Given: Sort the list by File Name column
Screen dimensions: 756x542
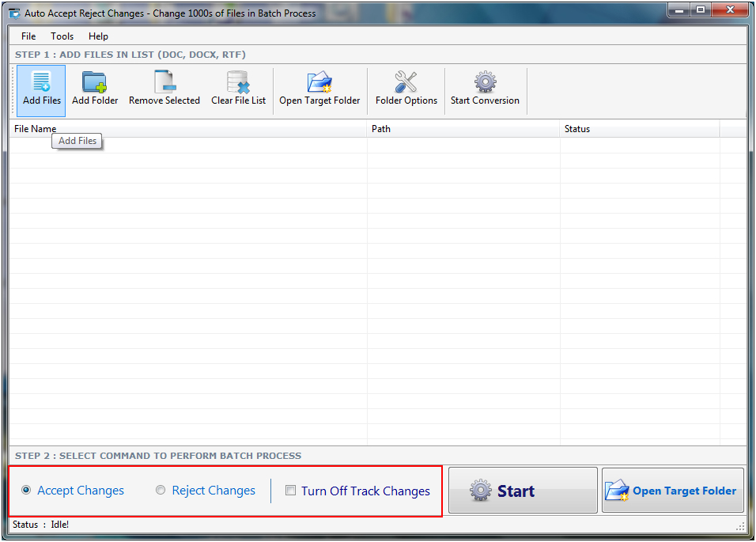Looking at the screenshot, I should coord(187,129).
